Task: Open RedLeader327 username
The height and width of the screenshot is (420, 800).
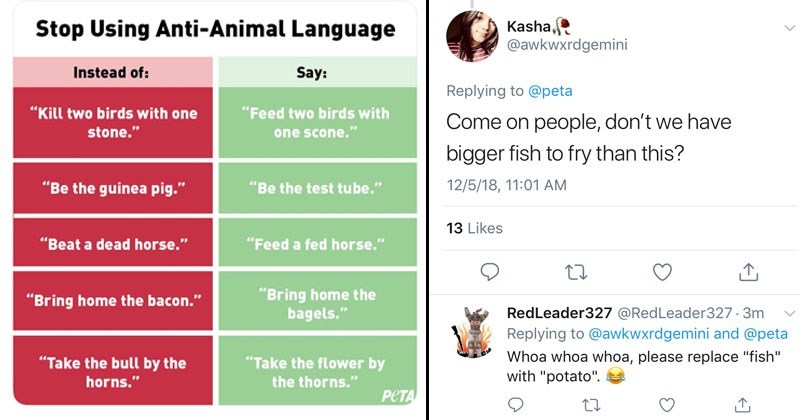Action: point(559,312)
